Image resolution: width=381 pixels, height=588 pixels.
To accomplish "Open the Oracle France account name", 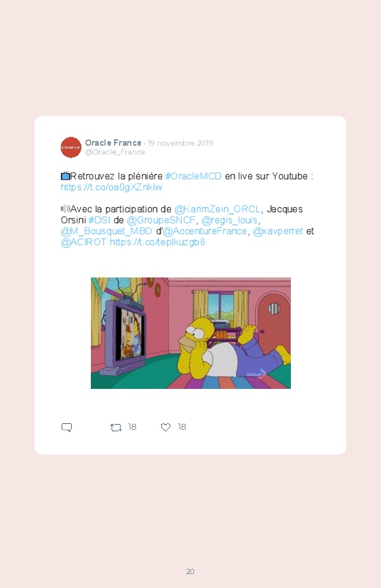I will coord(113,143).
